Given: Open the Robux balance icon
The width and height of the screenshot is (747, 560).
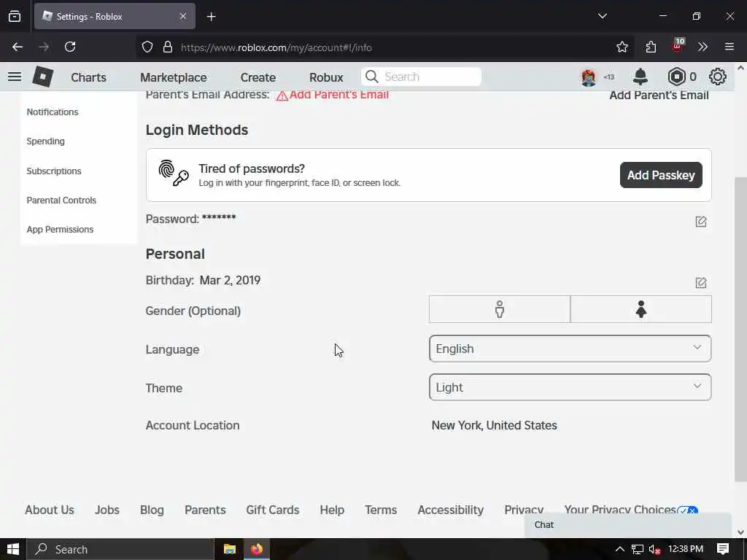Looking at the screenshot, I should coord(676,77).
